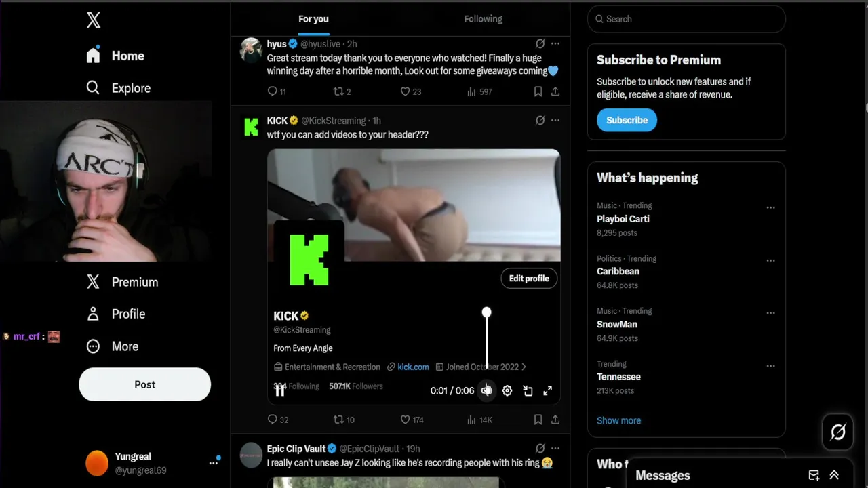
Task: Click the X logo icon
Action: [94, 20]
